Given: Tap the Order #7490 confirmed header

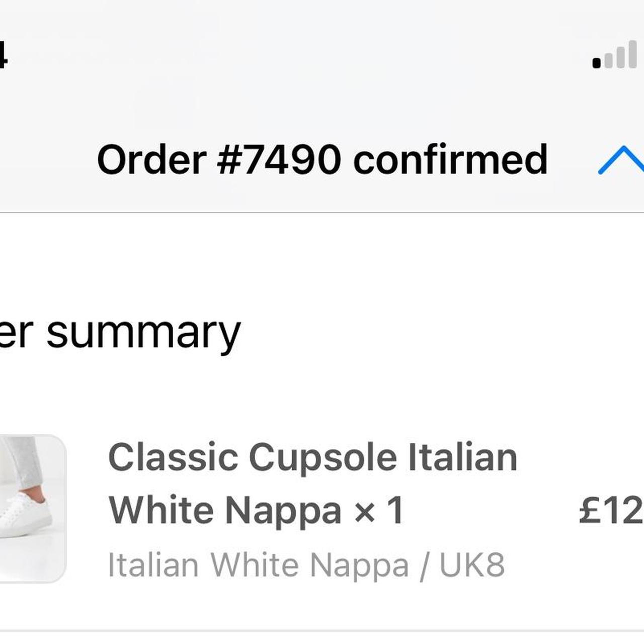Looking at the screenshot, I should click(322, 160).
